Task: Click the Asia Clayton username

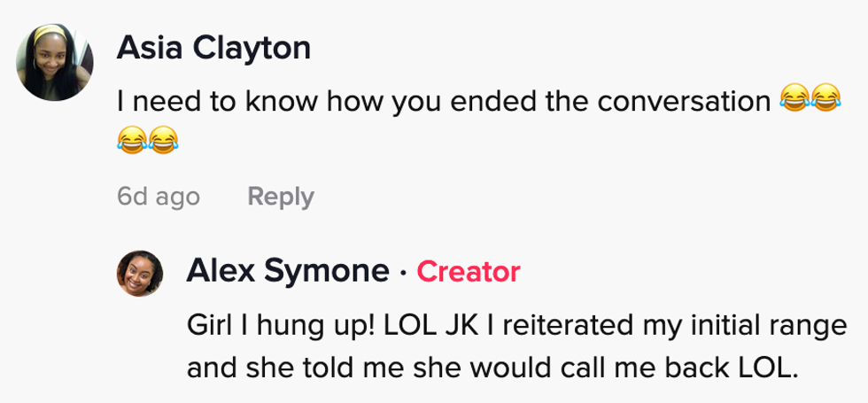Action: [x=213, y=48]
